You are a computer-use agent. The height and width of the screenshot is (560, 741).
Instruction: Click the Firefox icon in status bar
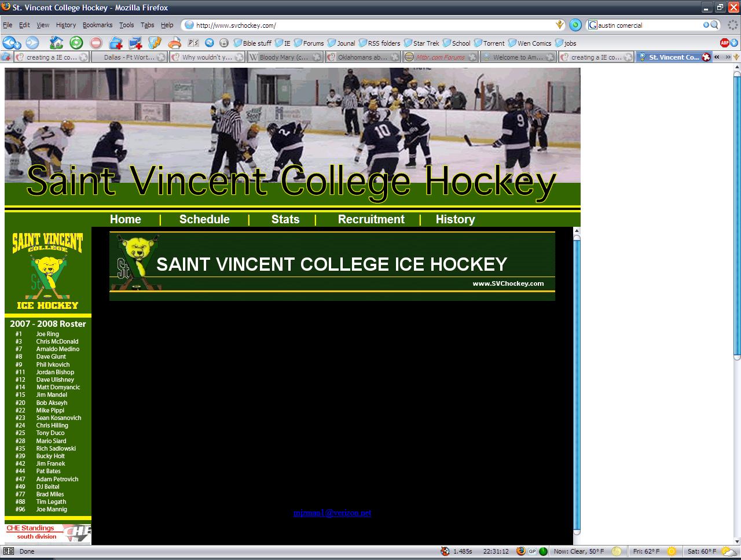tap(520, 551)
